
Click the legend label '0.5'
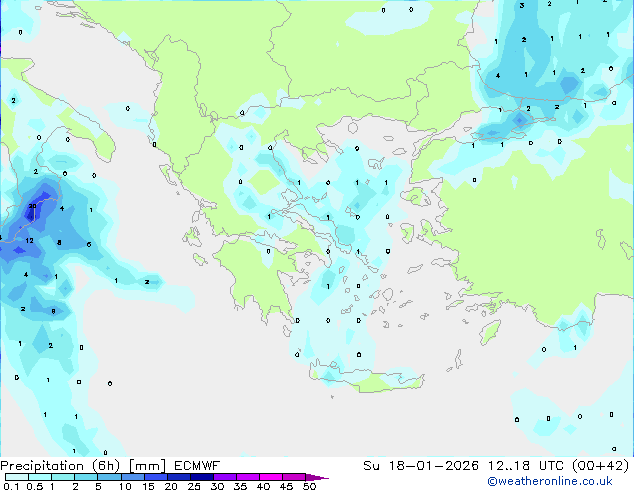point(35,486)
